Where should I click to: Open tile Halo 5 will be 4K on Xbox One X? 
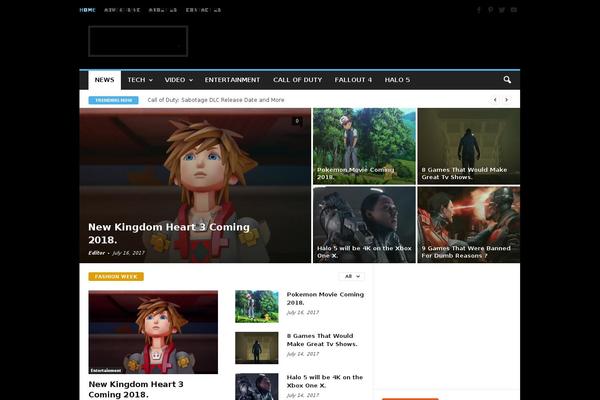tap(364, 225)
